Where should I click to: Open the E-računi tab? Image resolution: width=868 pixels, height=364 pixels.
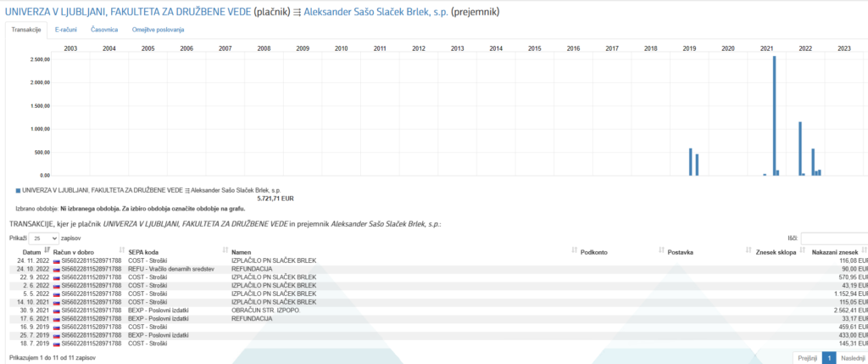(66, 30)
